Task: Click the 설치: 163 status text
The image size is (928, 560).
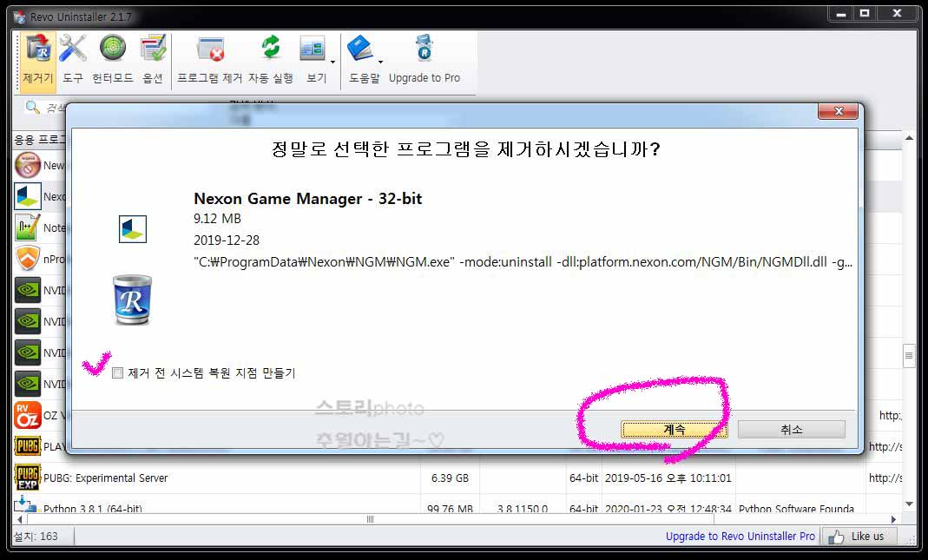Action: click(36, 537)
